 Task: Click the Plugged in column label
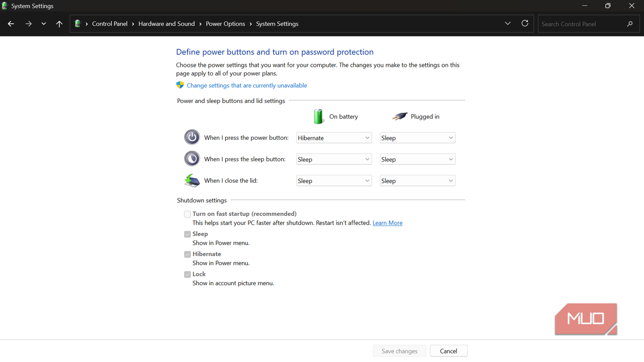tap(425, 117)
